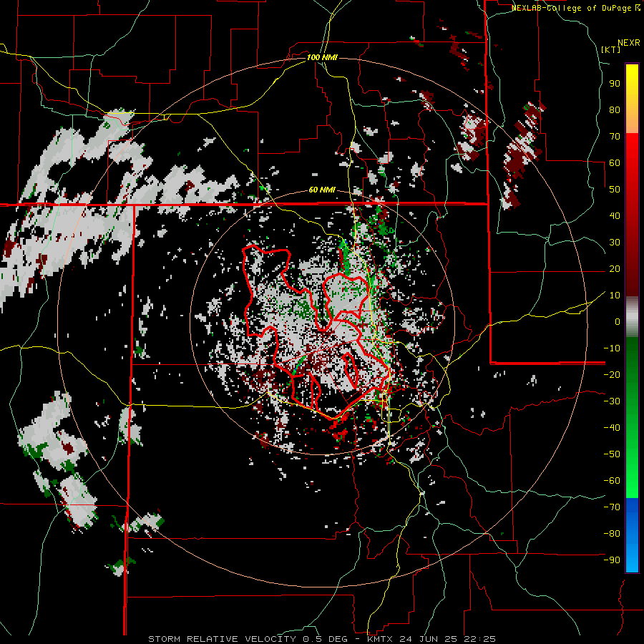Image resolution: width=644 pixels, height=644 pixels.
Task: Click the -90 label on velocity scale
Action: tap(612, 560)
